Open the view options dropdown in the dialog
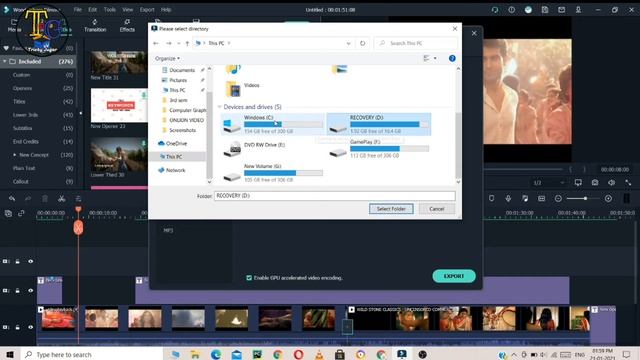The image size is (640, 360). [435, 58]
